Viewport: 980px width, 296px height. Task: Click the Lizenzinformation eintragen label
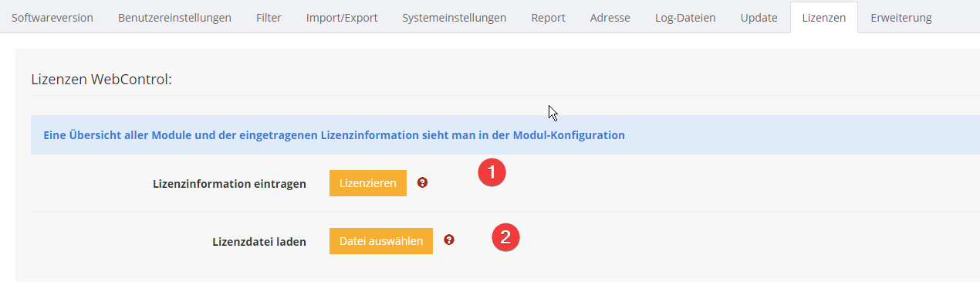pos(230,184)
